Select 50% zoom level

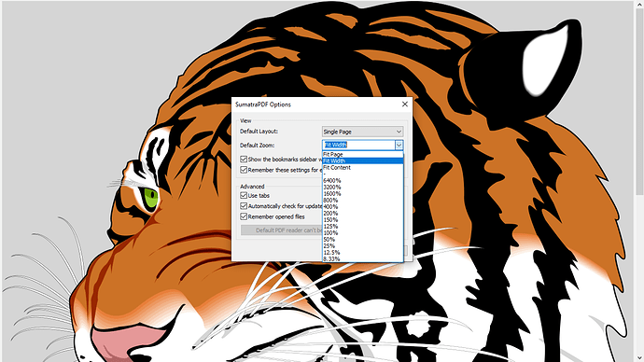363,239
